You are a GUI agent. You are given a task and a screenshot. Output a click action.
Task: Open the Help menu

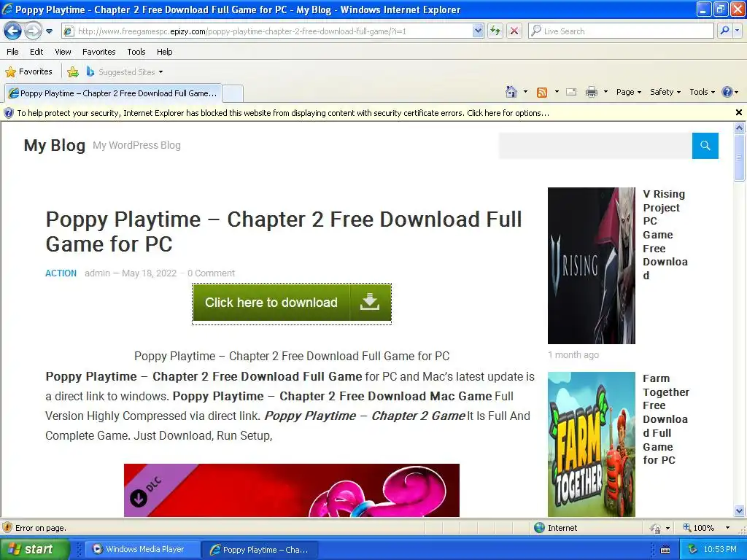(164, 52)
